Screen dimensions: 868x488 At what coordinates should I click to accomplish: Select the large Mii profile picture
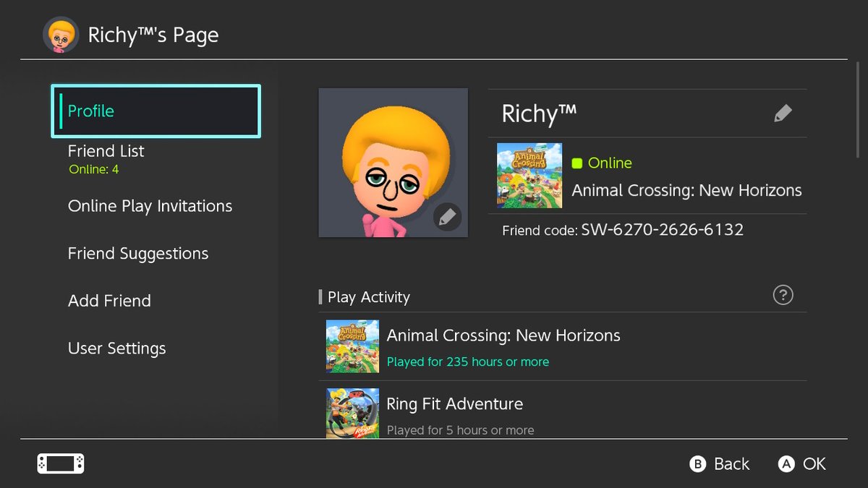393,163
